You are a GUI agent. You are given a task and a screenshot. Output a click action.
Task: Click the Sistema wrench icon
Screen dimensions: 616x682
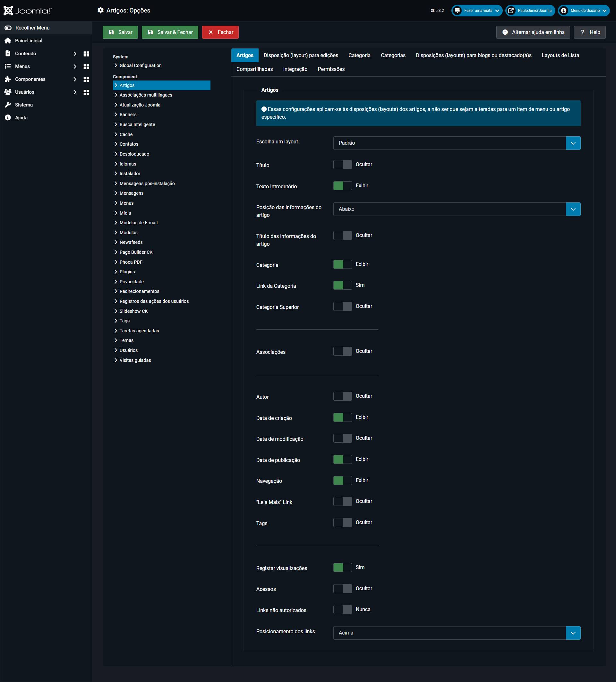click(8, 105)
